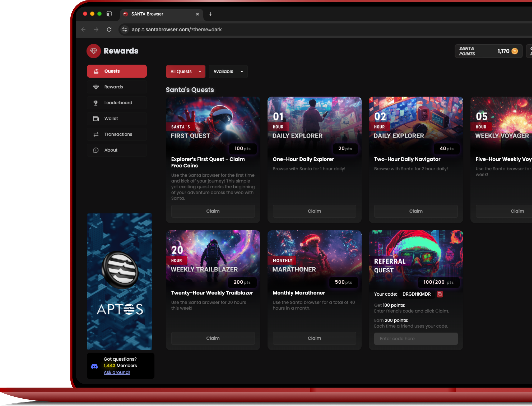Expand the All Quests dropdown
This screenshot has height=406, width=532.
click(186, 72)
